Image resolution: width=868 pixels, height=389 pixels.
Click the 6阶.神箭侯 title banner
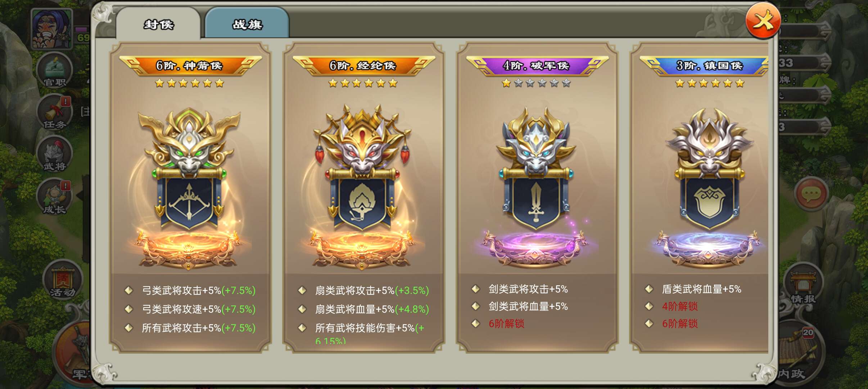point(190,66)
